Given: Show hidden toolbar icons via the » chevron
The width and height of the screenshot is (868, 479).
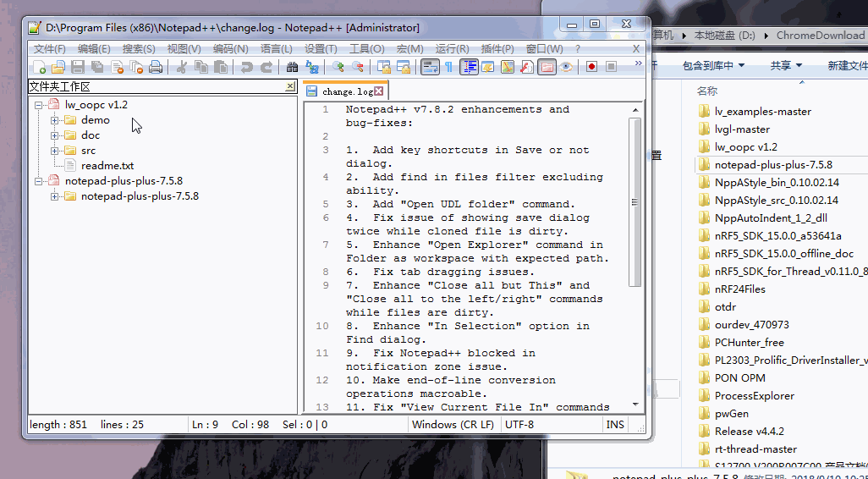Looking at the screenshot, I should pyautogui.click(x=638, y=63).
